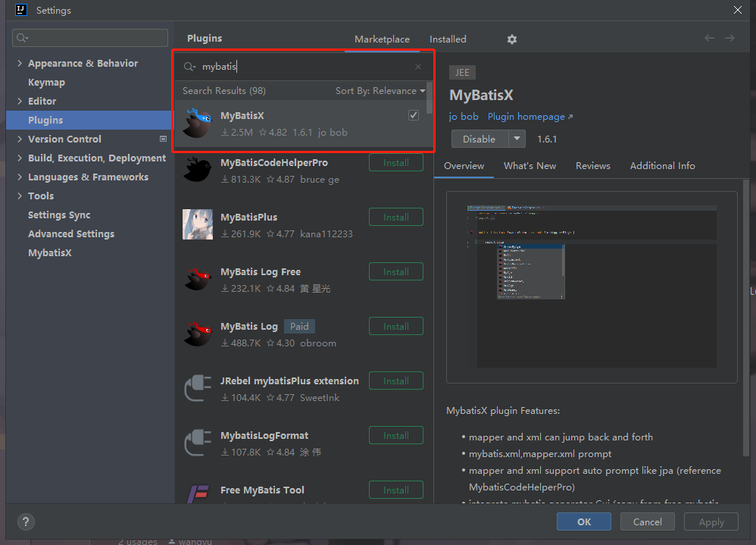756x545 pixels.
Task: Click the Paid tag on MyBatis Log
Action: tap(299, 327)
